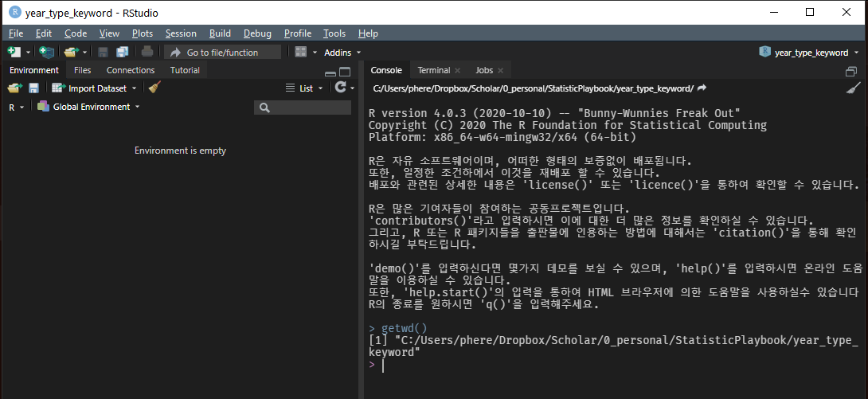Expand refresh options dropdown arrow
The height and width of the screenshot is (399, 868).
tap(351, 88)
